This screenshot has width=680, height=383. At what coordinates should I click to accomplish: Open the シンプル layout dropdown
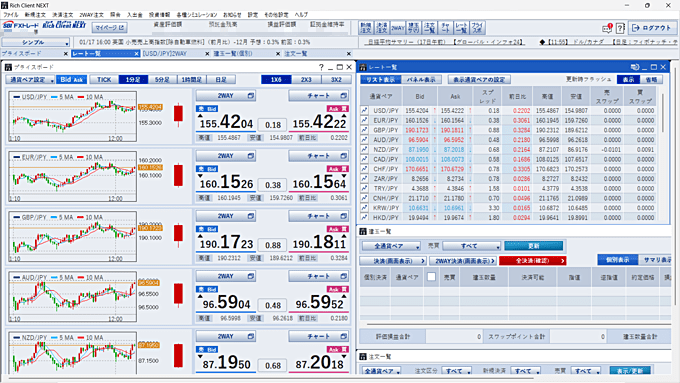36,43
